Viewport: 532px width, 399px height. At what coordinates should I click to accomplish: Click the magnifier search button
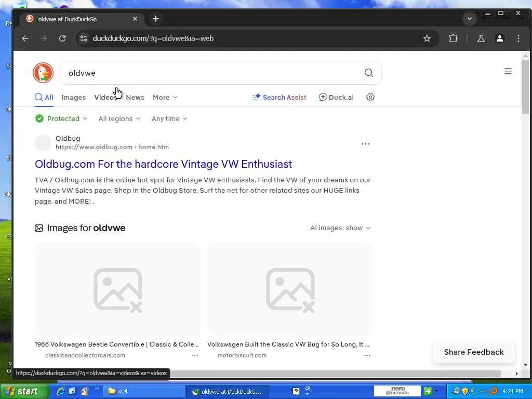369,73
